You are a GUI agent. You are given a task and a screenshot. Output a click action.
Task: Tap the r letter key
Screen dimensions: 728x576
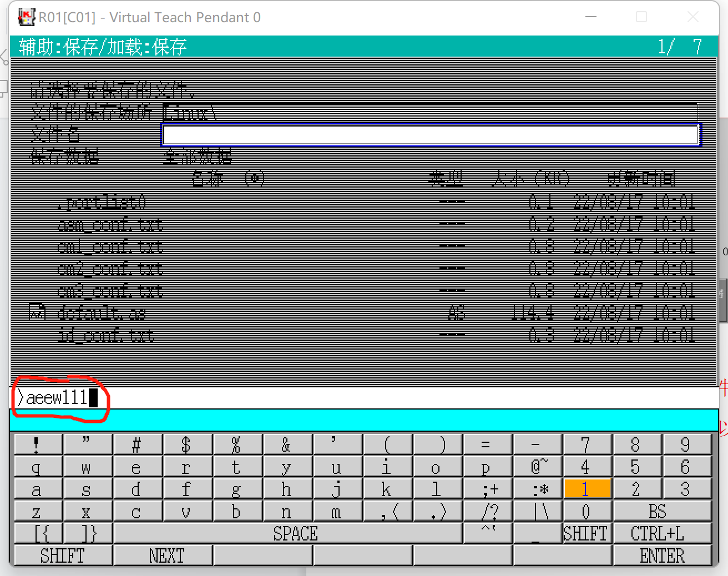click(x=188, y=467)
